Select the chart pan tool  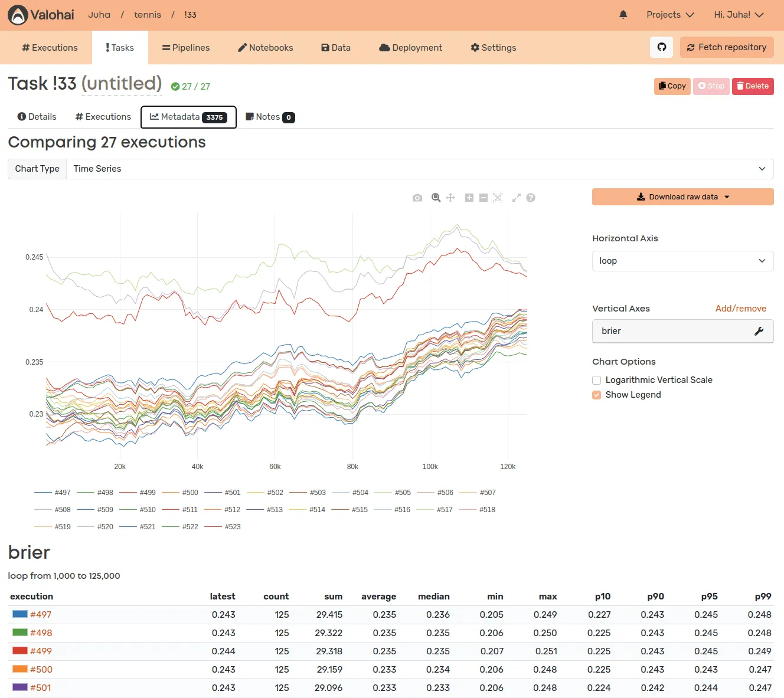coord(450,198)
